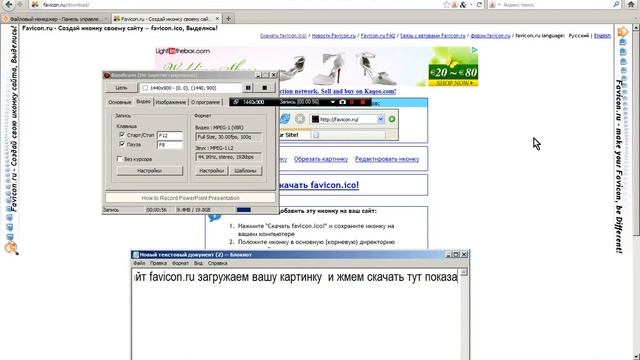This screenshot has width=640, height=360.
Task: Click Настройки button under Формат group
Action: click(x=211, y=171)
